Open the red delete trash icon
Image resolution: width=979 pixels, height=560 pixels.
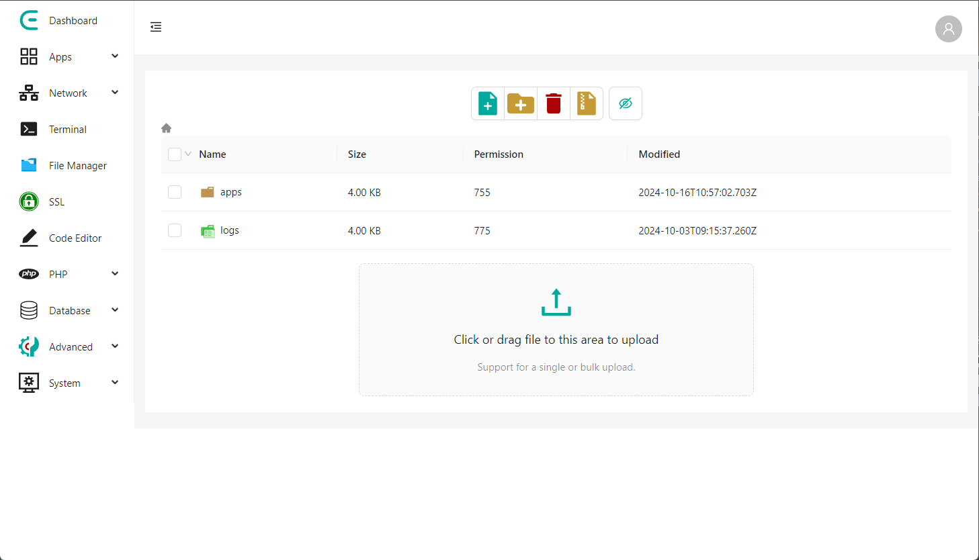click(553, 103)
